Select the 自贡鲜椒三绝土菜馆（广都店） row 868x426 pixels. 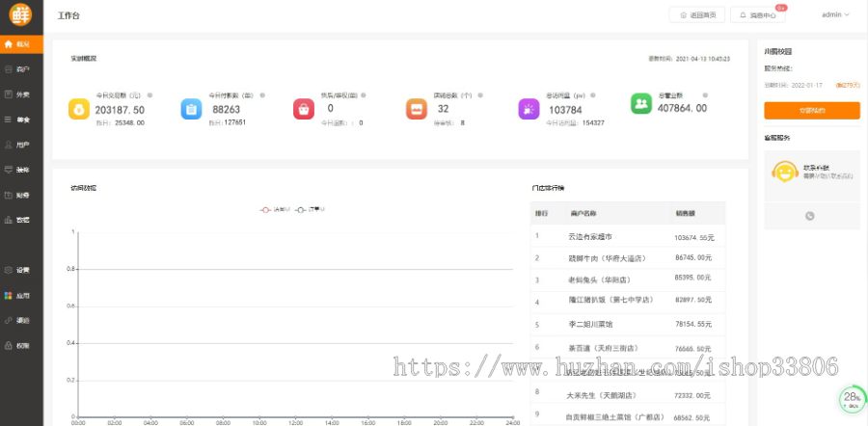(x=628, y=415)
